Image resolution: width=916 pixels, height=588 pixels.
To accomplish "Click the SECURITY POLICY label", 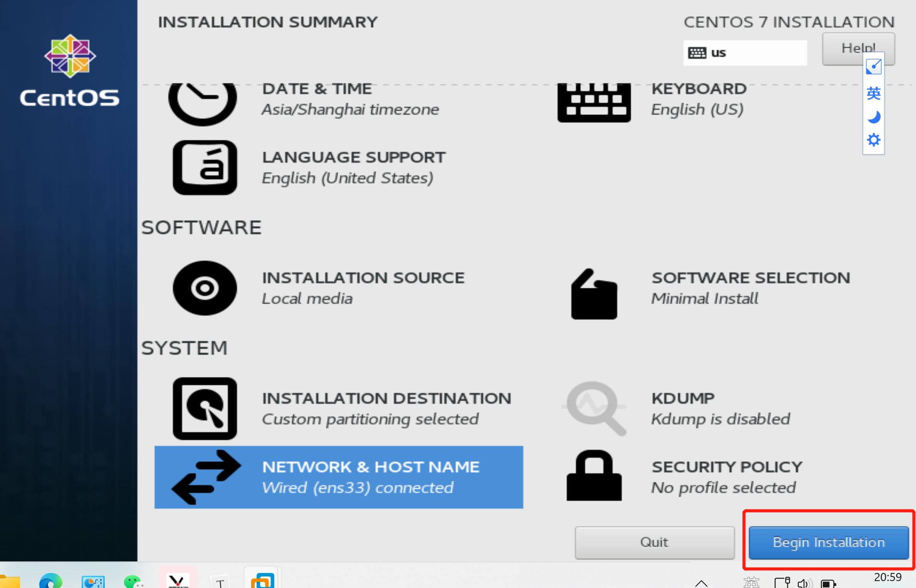I will [727, 467].
